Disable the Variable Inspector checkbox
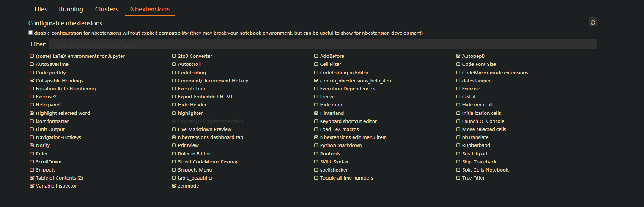Image resolution: width=644 pixels, height=207 pixels. [32, 186]
